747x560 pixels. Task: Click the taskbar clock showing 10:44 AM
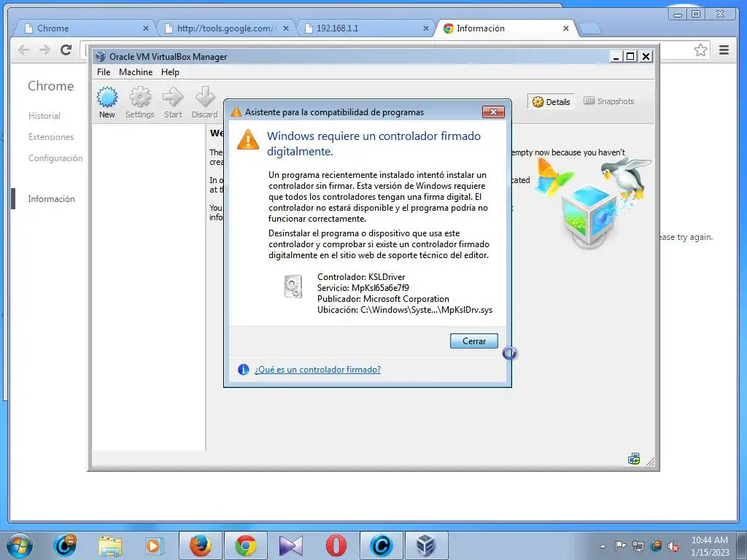[x=710, y=546]
